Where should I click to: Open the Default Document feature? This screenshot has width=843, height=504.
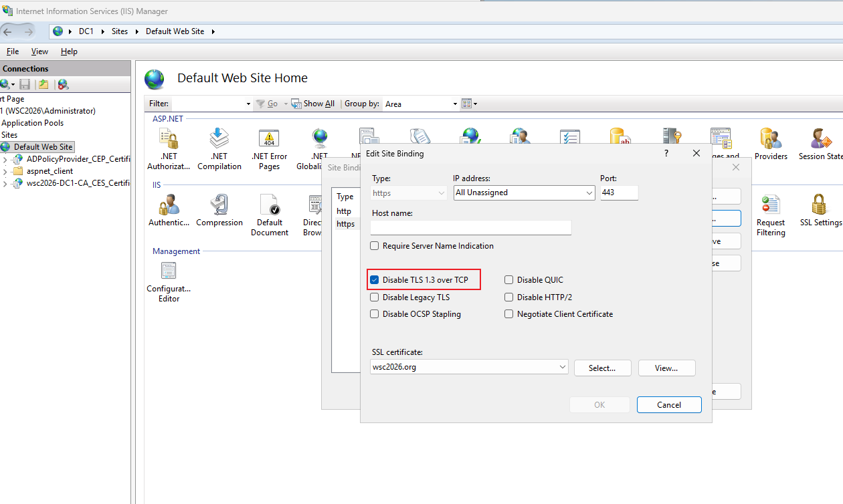tap(270, 215)
